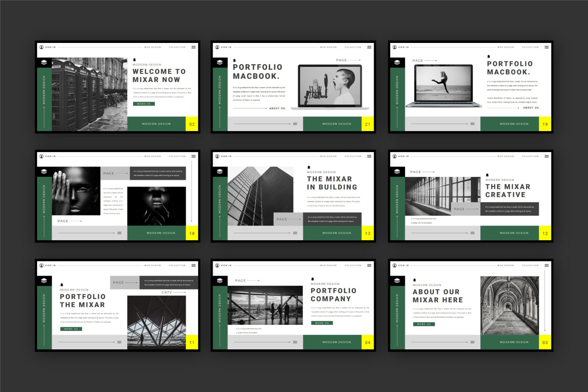Click green Modern Design footer on slide 12
Image resolution: width=588 pixels, height=392 pixels.
[514, 233]
